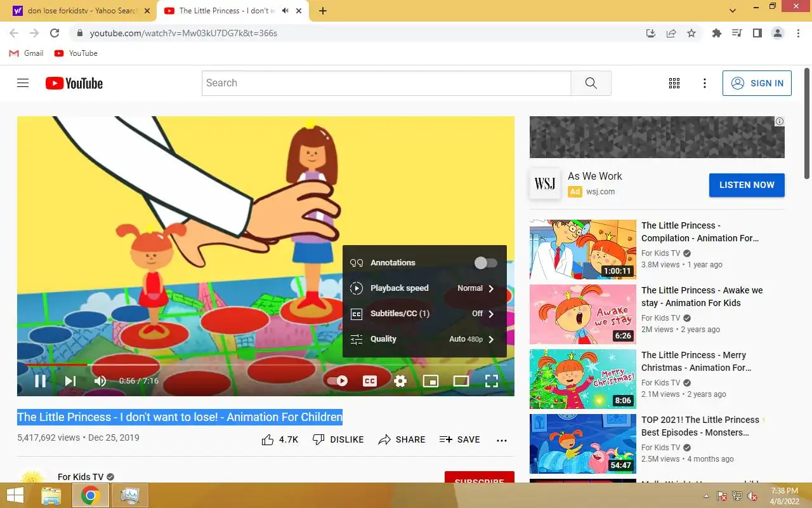
Task: Switch to theater mode icon
Action: coord(461,381)
